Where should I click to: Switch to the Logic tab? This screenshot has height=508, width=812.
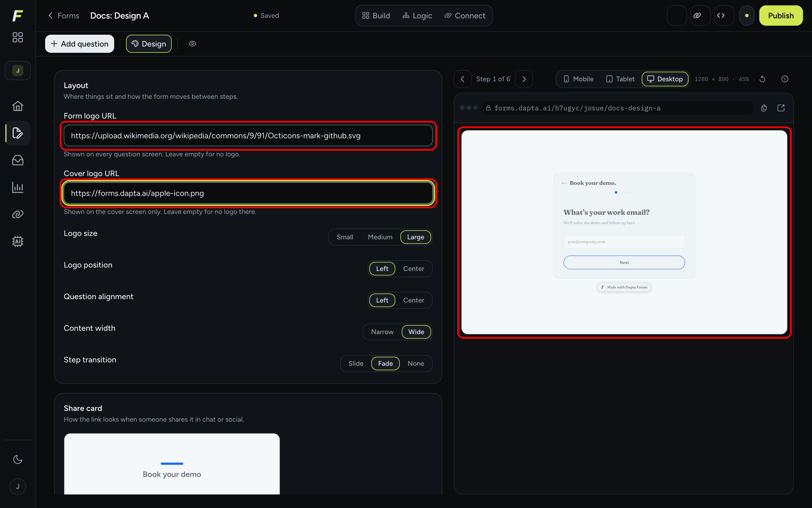(417, 16)
